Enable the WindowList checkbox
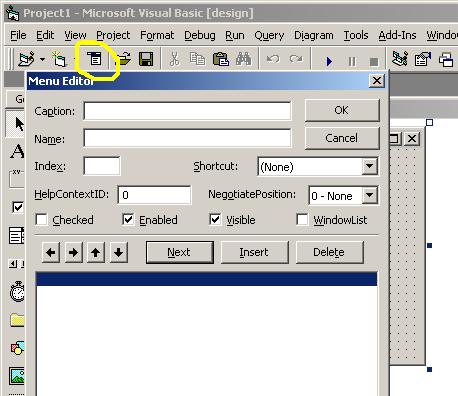Screen dimensions: 458x396 click(x=302, y=220)
